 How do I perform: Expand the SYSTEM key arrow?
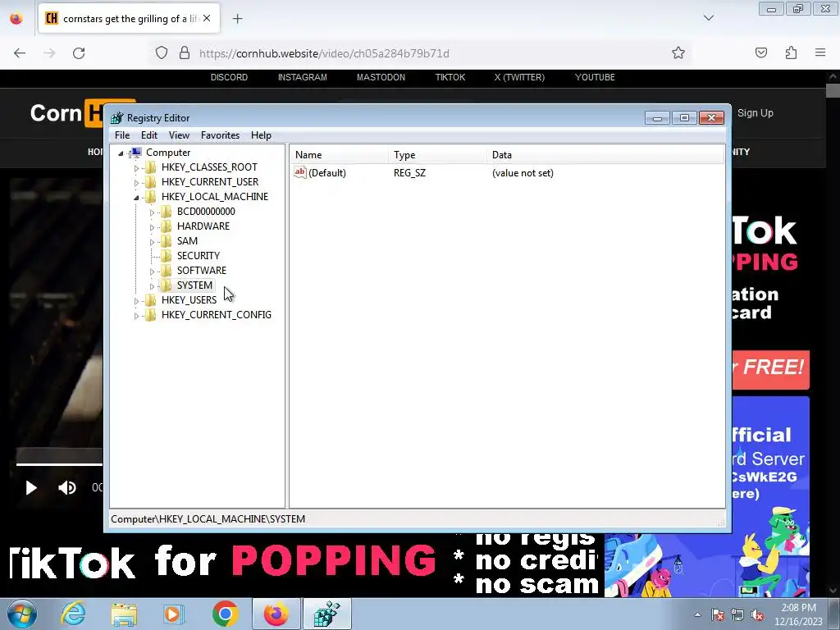(152, 285)
